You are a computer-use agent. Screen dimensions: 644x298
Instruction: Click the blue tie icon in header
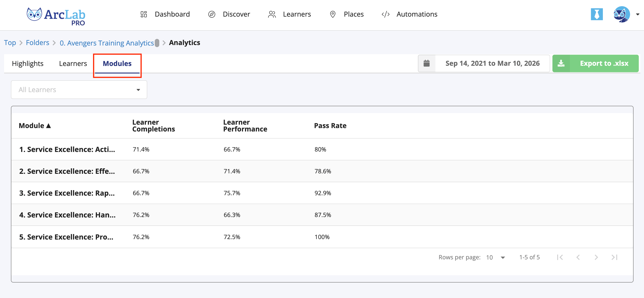click(x=597, y=14)
